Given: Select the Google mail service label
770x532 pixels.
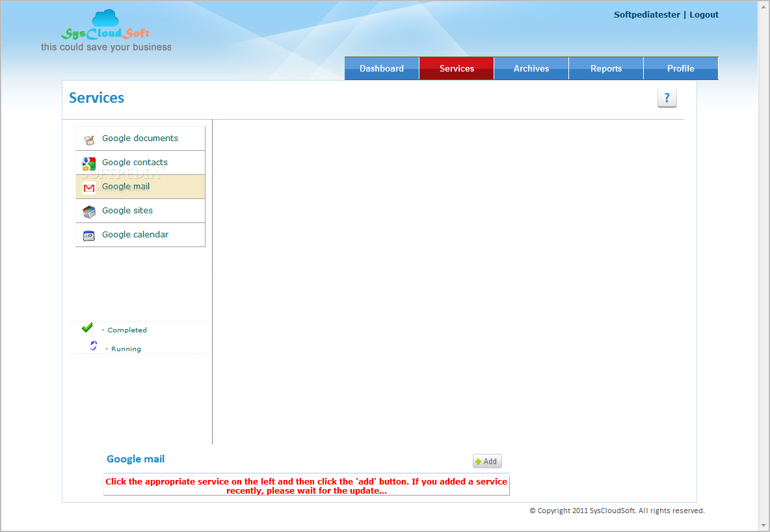Looking at the screenshot, I should click(x=126, y=187).
